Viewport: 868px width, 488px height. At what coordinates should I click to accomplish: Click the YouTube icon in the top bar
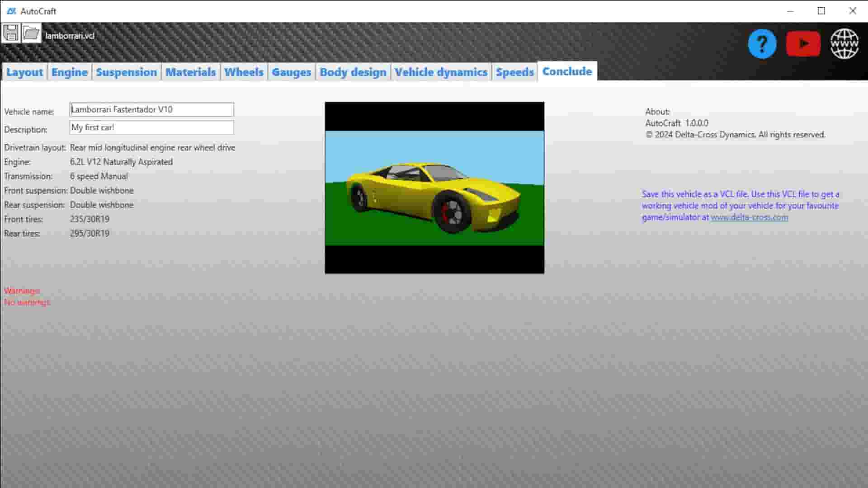click(x=803, y=43)
